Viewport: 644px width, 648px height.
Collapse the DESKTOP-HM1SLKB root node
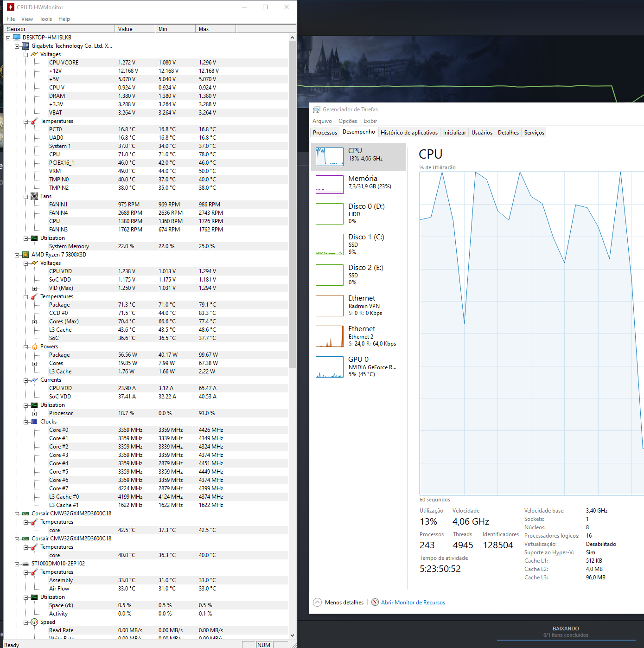(8, 38)
